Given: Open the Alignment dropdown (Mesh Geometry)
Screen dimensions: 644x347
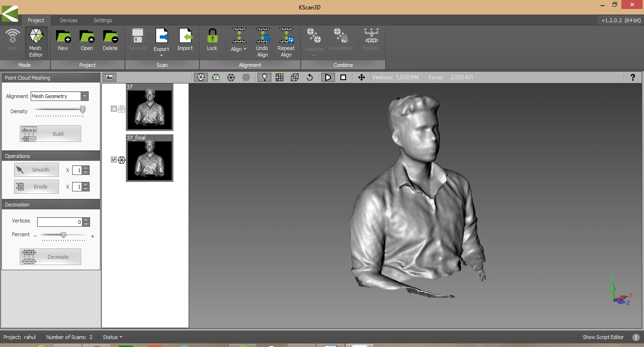Looking at the screenshot, I should click(84, 96).
